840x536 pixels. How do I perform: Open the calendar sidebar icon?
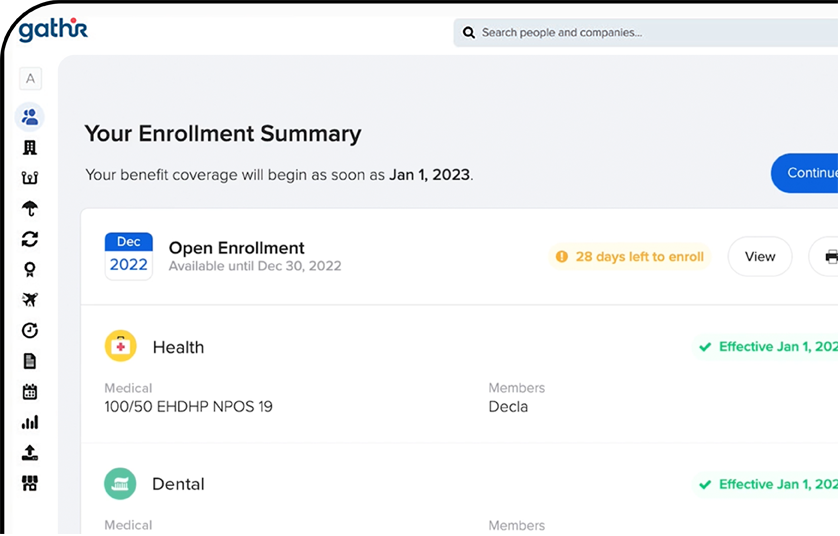click(30, 392)
